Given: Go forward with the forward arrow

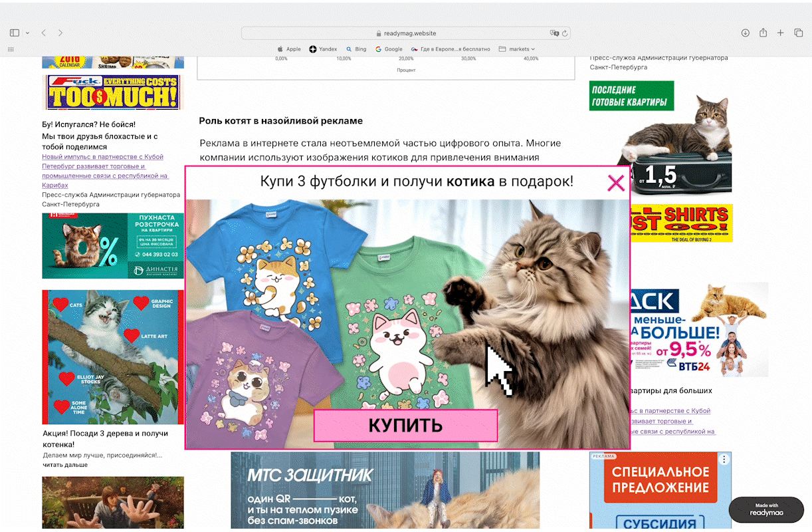Looking at the screenshot, I should (60, 33).
